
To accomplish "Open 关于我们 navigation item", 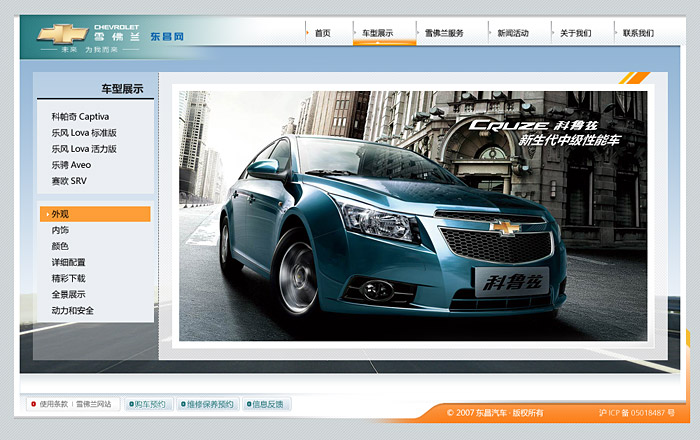I will click(576, 33).
